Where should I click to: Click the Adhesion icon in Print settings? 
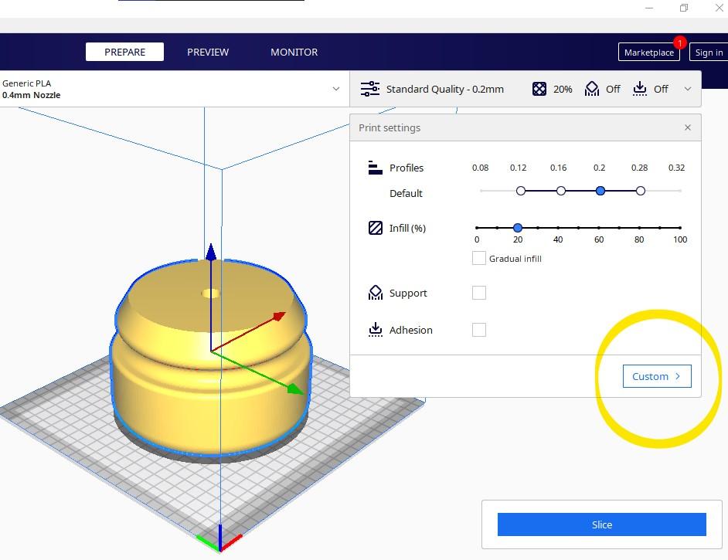[375, 330]
